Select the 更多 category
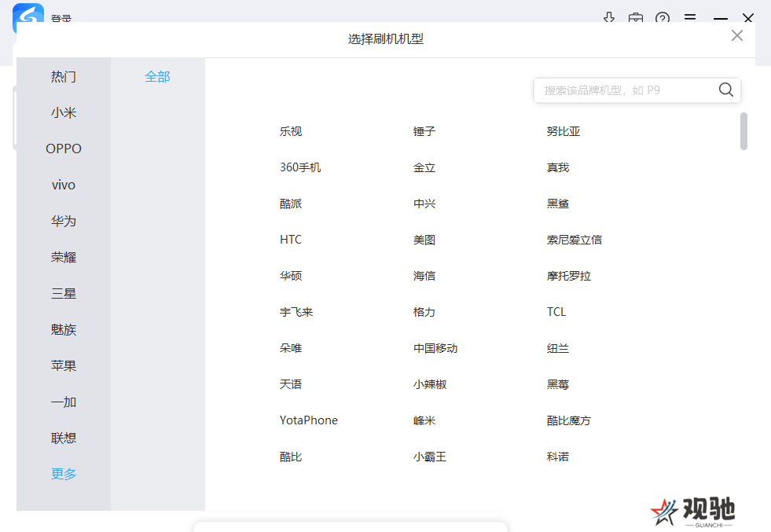 tap(64, 474)
